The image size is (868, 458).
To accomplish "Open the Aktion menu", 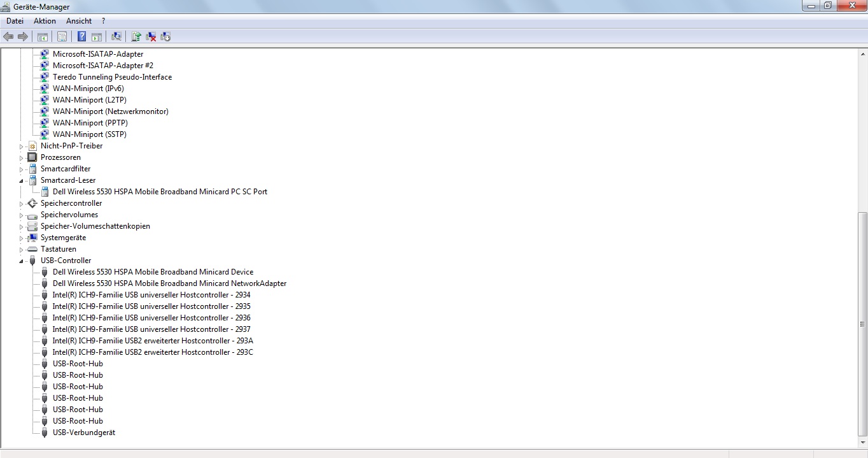I will coord(45,21).
